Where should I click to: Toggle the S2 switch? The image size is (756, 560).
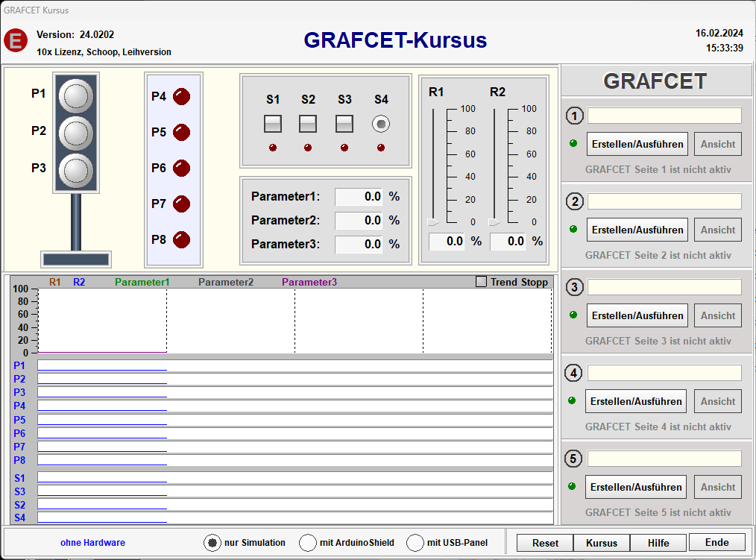(x=308, y=124)
